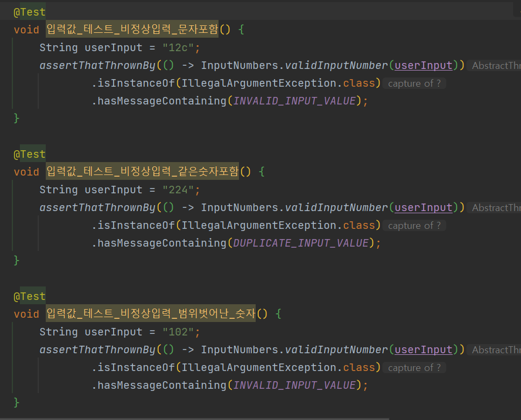Select the string literal "224"
Viewport: 521px width, 420px height.
(x=178, y=190)
